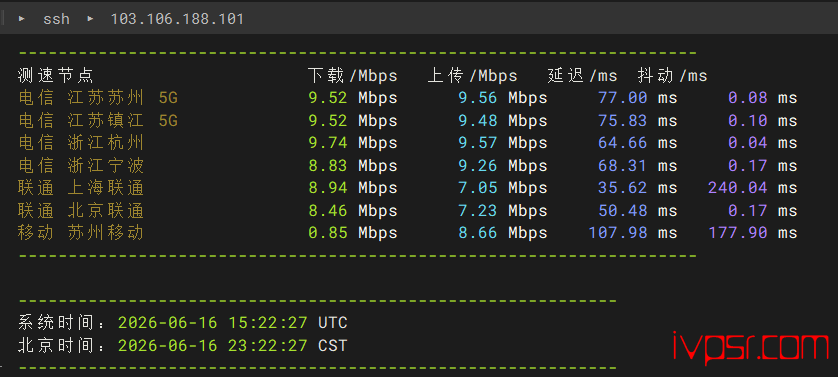The height and width of the screenshot is (377, 838).
Task: Select the 103.106.188.101 host breadcrumb
Action: pos(177,19)
